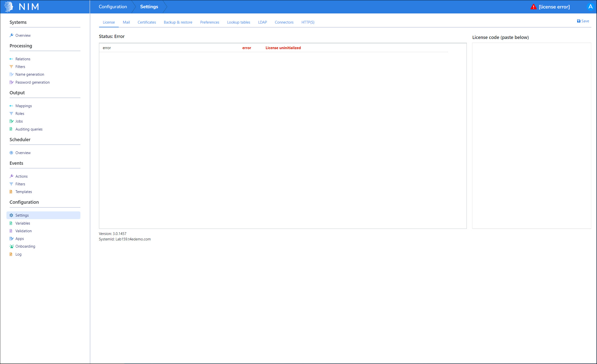Click the clock icon for Scheduler Overview
This screenshot has width=597, height=364.
(x=11, y=153)
